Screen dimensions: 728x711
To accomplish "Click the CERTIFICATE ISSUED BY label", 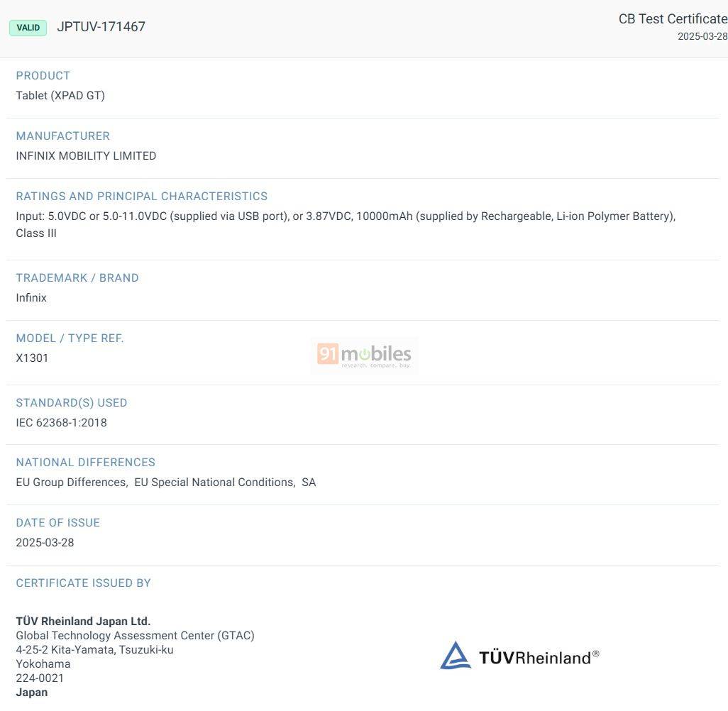I will 84,583.
